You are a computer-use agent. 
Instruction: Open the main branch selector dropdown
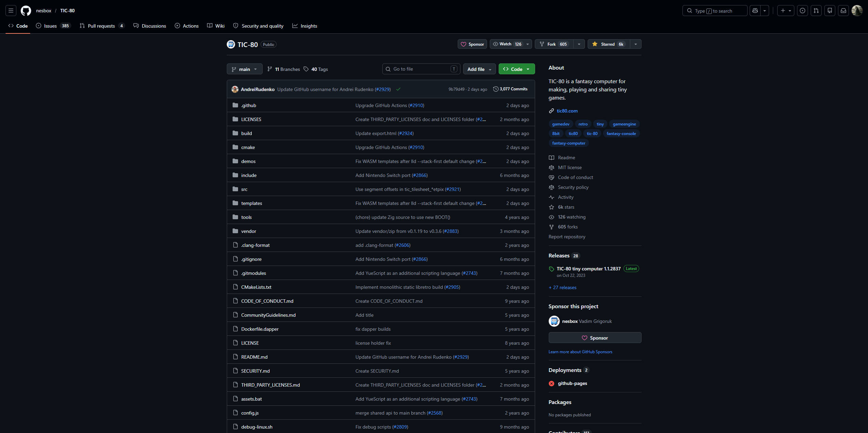pos(245,69)
